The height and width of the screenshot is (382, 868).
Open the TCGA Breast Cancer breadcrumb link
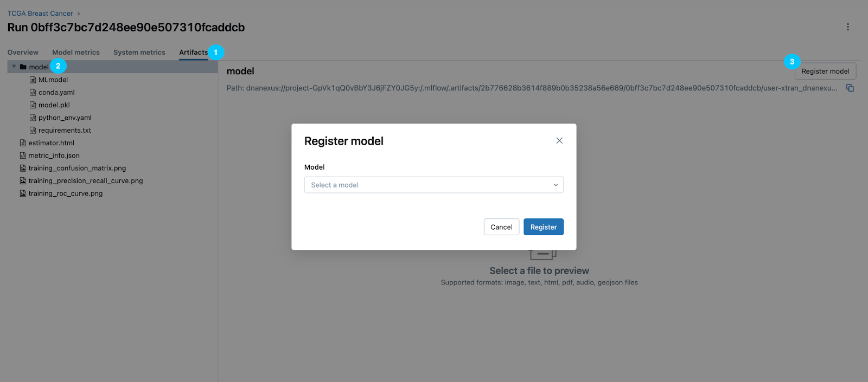40,14
